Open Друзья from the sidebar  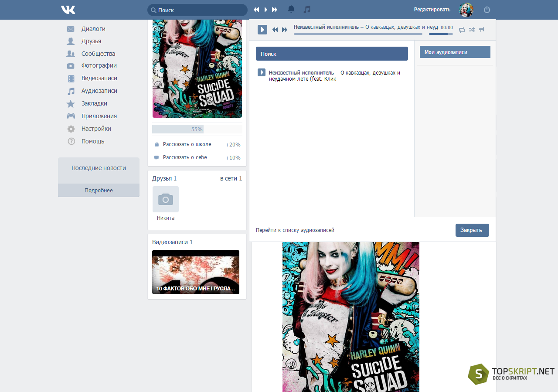[91, 41]
